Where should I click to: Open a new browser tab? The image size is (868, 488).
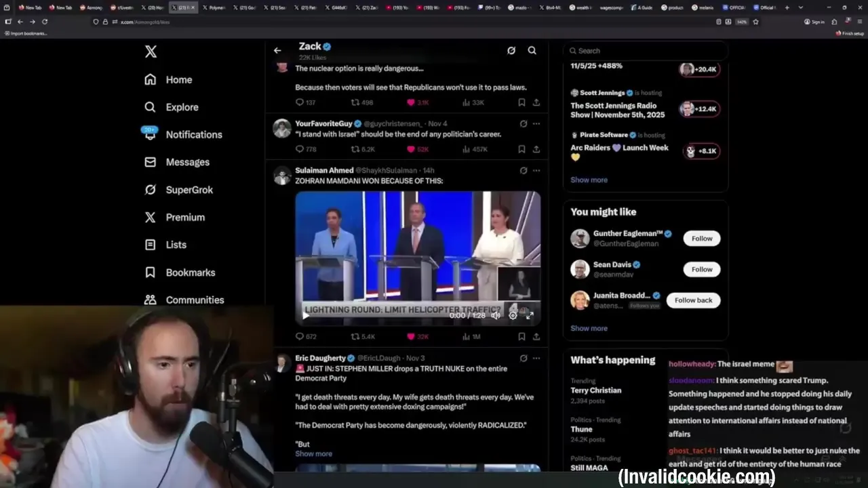pyautogui.click(x=787, y=7)
